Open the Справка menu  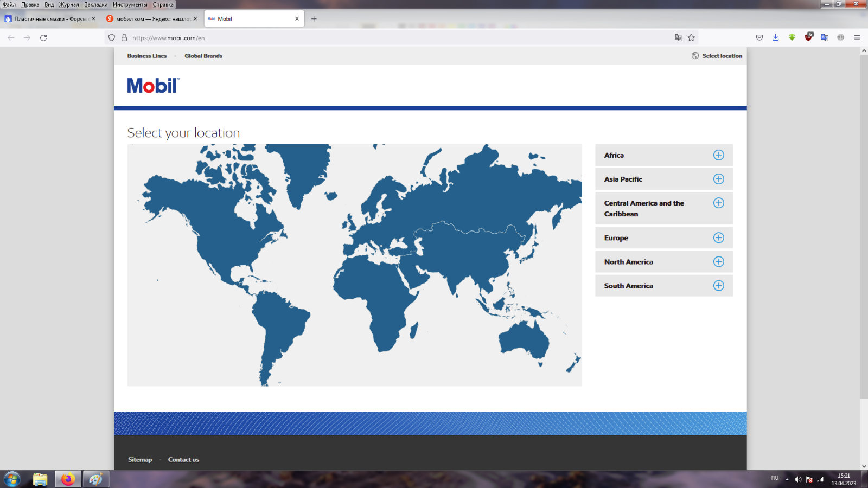pos(163,4)
